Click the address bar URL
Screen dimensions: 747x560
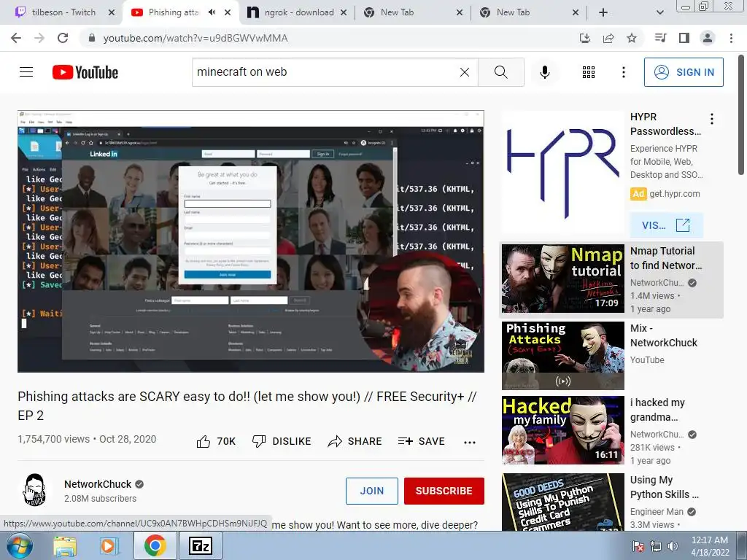pyautogui.click(x=196, y=38)
